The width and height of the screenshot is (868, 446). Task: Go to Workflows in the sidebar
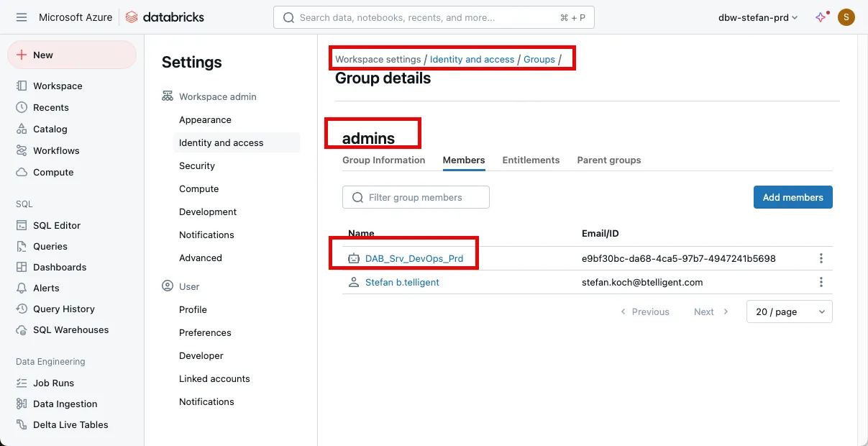pyautogui.click(x=56, y=150)
